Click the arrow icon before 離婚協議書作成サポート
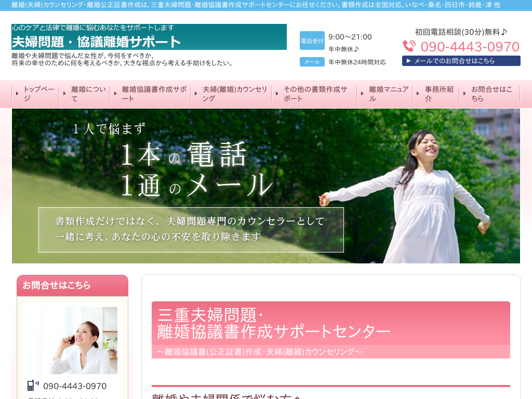This screenshot has height=399, width=532. (x=115, y=94)
